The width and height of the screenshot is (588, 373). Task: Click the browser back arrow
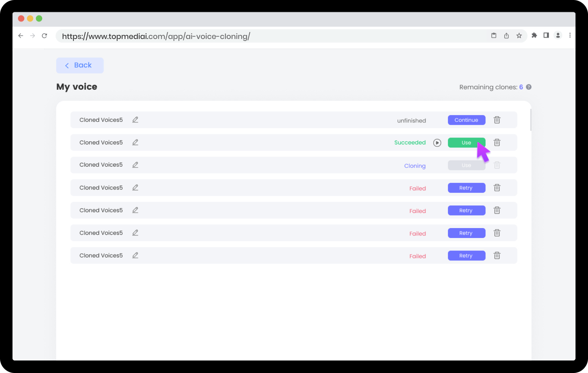[21, 36]
